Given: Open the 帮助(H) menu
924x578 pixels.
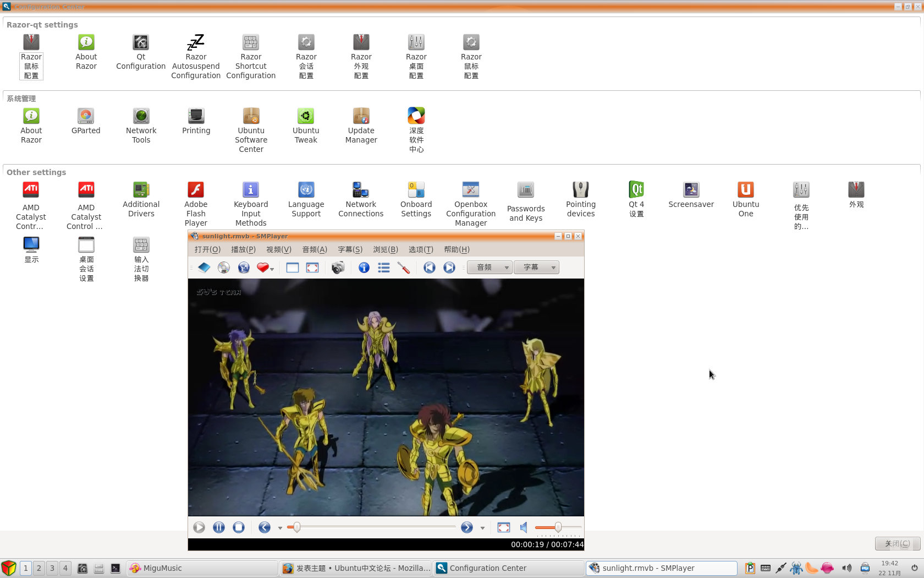Looking at the screenshot, I should coord(457,249).
